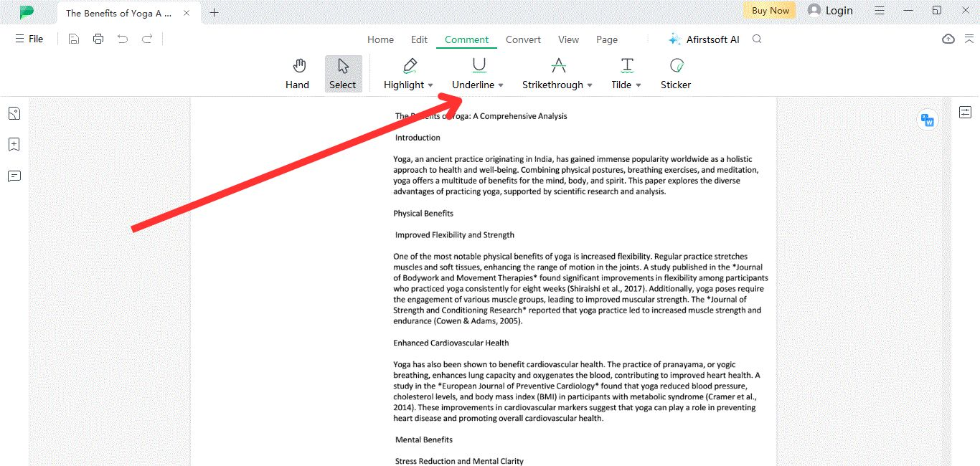Open the hamburger menu in title bar
980x466 pixels.
pyautogui.click(x=880, y=10)
